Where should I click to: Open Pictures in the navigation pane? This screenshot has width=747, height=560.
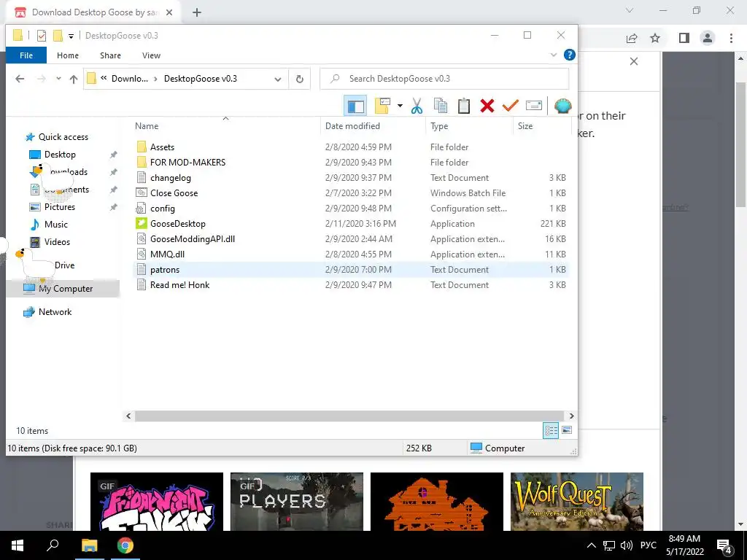(60, 207)
